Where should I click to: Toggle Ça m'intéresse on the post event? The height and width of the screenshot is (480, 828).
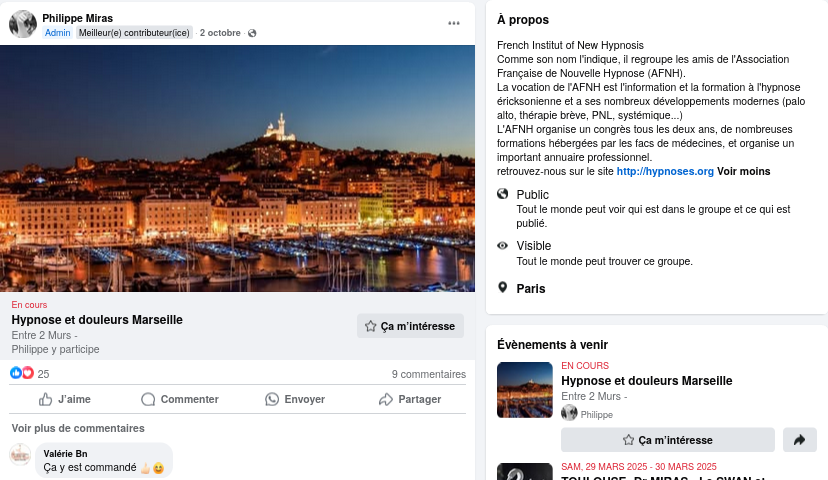tap(410, 326)
